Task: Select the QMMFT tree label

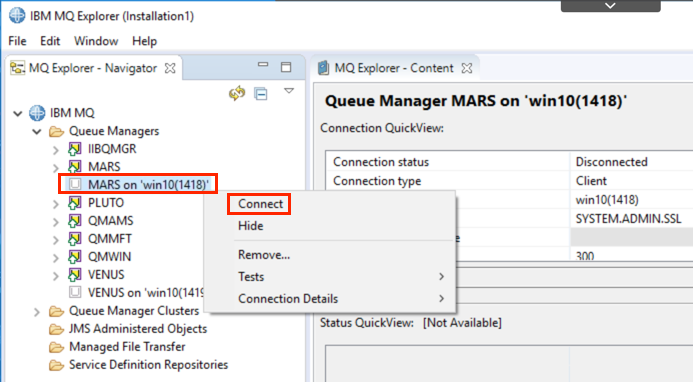Action: tap(110, 239)
